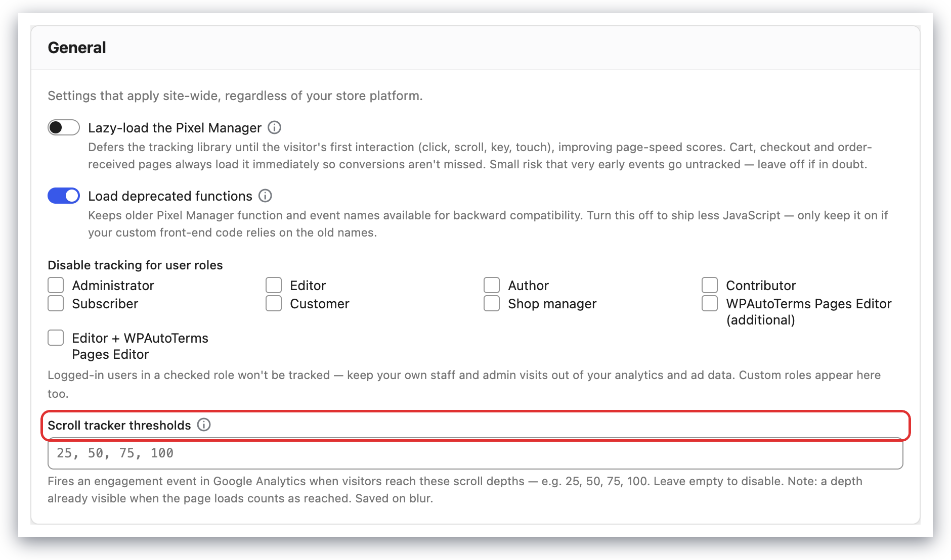Check WPAutoTerms Pages Editor (additional) checkbox

[710, 303]
